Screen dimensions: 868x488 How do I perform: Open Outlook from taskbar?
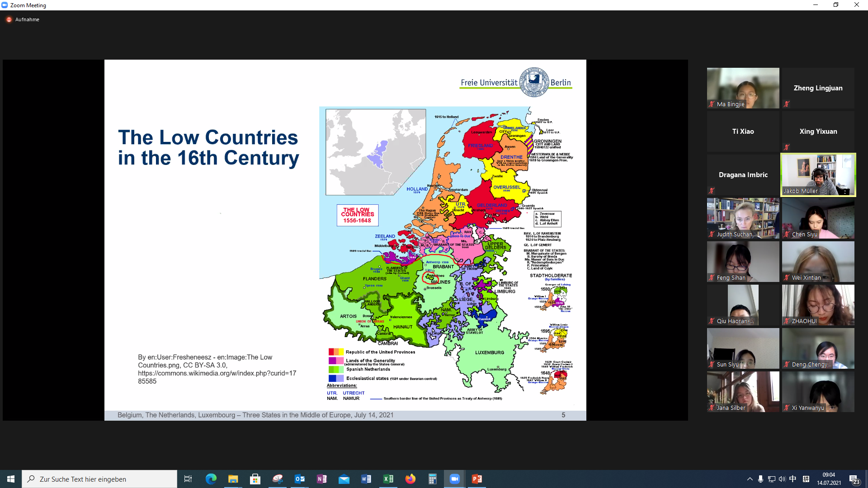pyautogui.click(x=300, y=479)
